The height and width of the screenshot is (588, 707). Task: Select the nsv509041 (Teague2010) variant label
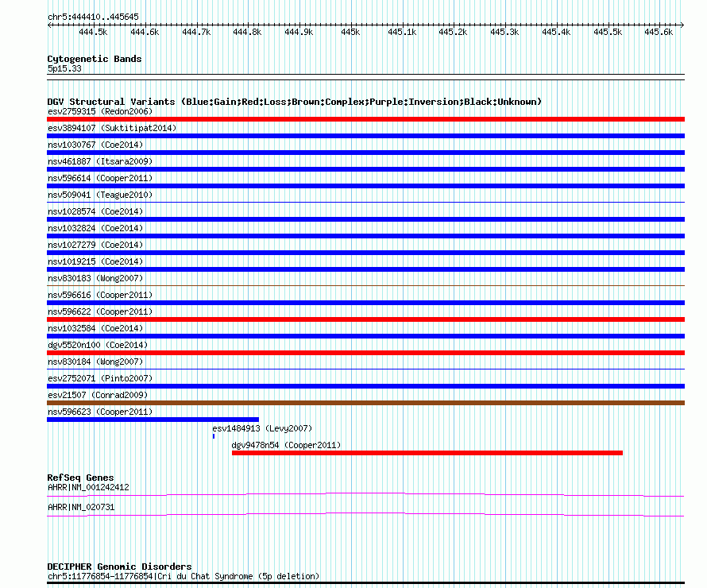point(100,195)
